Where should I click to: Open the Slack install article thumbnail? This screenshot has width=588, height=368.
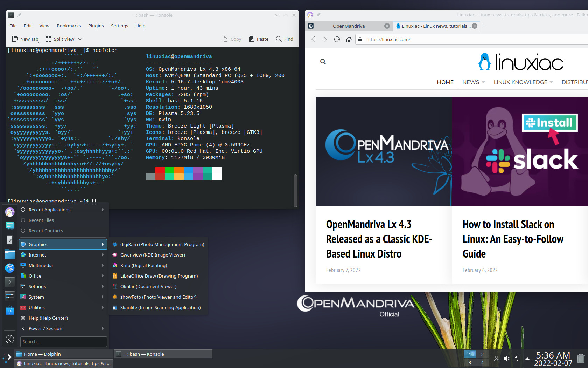tap(520, 151)
